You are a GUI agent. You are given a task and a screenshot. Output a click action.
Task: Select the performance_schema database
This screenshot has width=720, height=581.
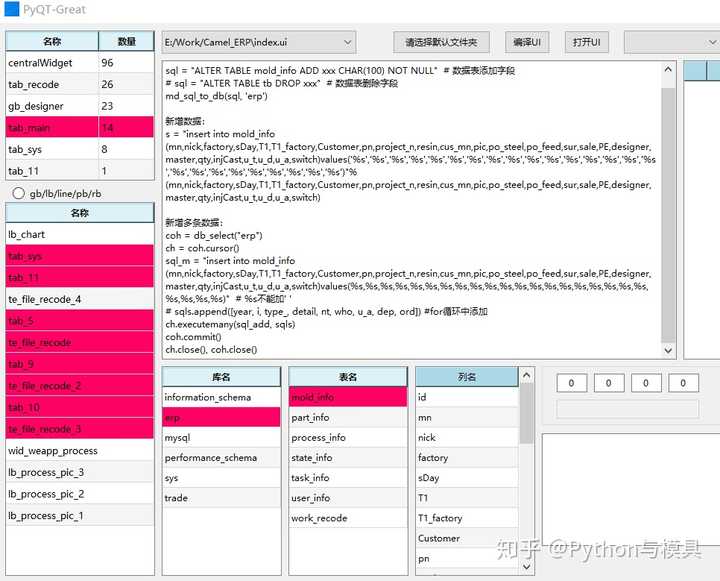click(x=221, y=458)
